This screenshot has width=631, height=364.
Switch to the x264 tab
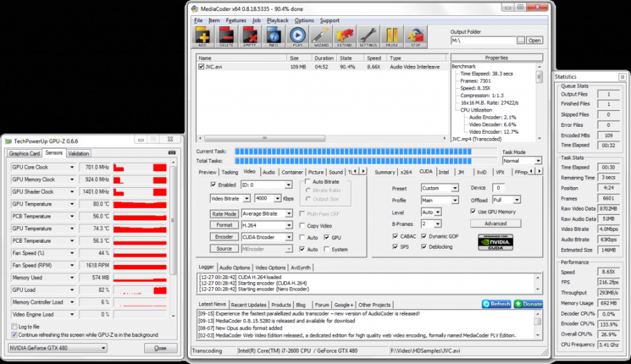coord(406,172)
